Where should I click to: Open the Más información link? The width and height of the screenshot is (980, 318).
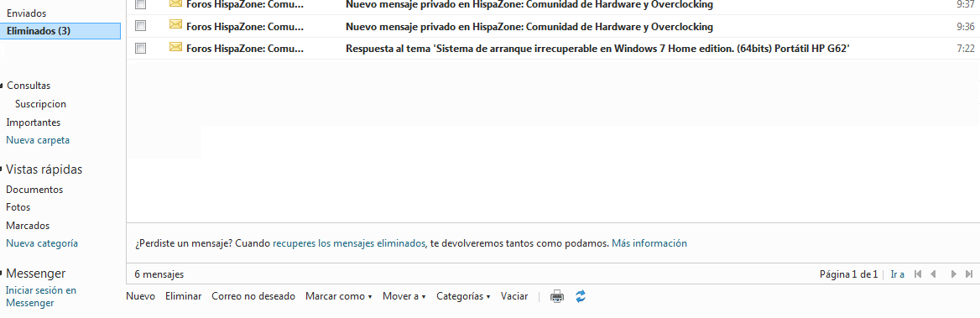coord(649,243)
